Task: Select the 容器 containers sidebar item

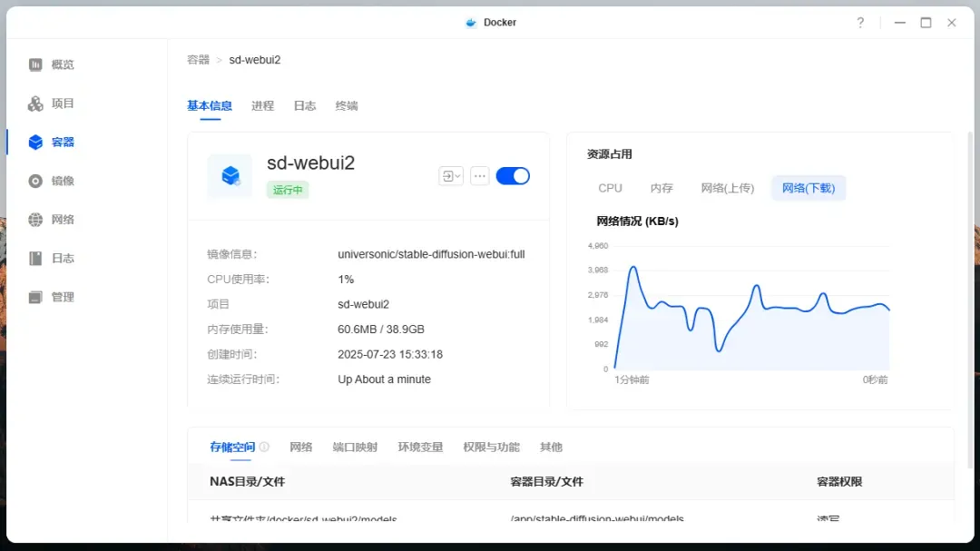Action: pyautogui.click(x=51, y=142)
